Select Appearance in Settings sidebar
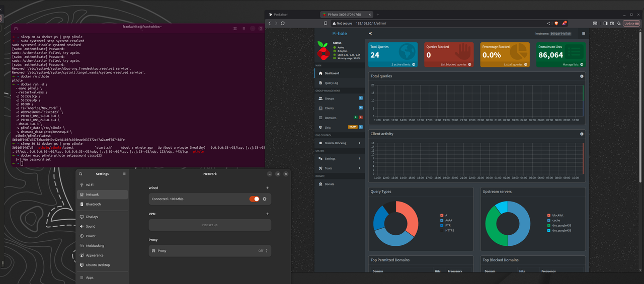Image resolution: width=644 pixels, height=284 pixels. 102,255
